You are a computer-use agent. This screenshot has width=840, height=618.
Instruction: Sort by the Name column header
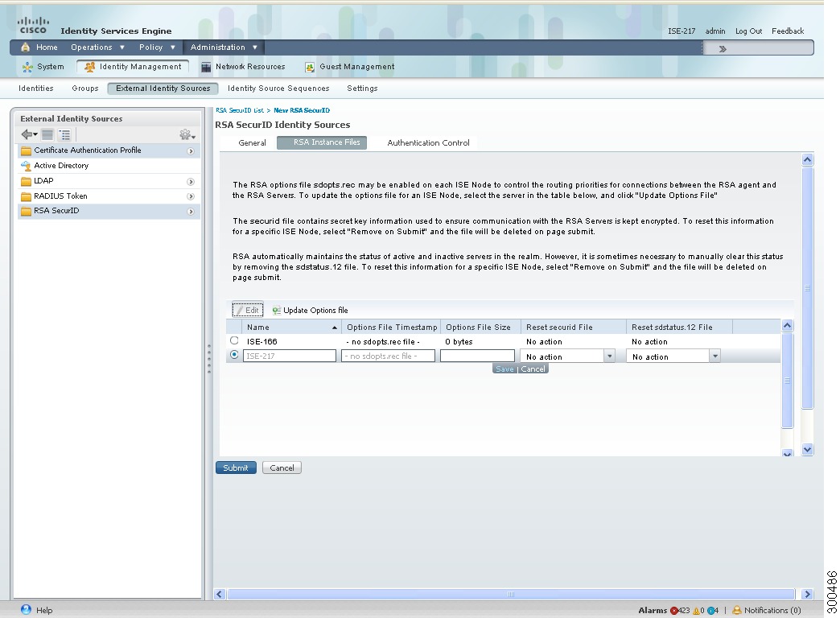291,327
